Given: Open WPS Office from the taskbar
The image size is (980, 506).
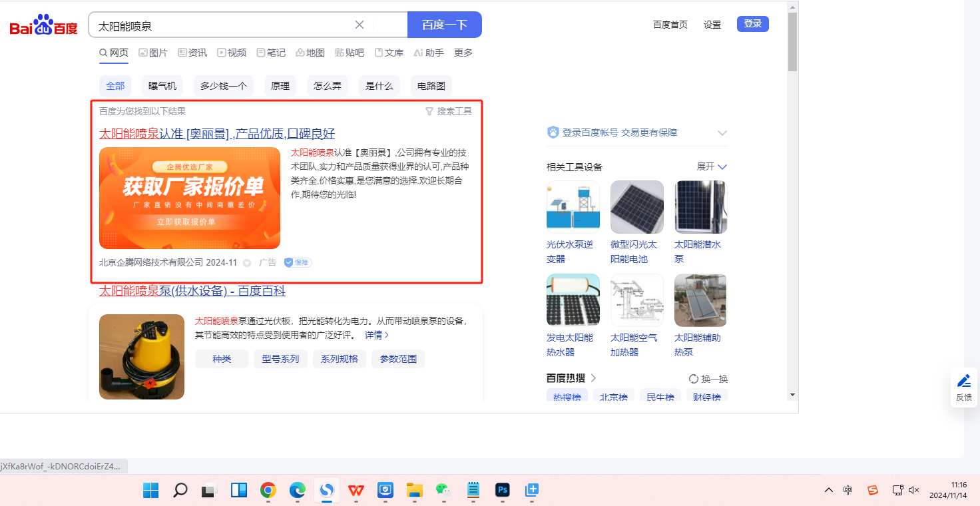Looking at the screenshot, I should coord(356,491).
